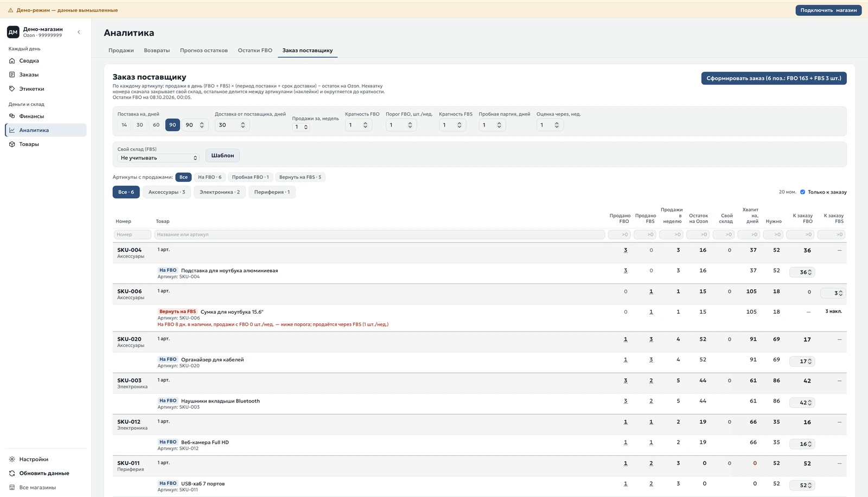Click the Название или артикул filter field
The image size is (868, 497).
[x=380, y=234]
